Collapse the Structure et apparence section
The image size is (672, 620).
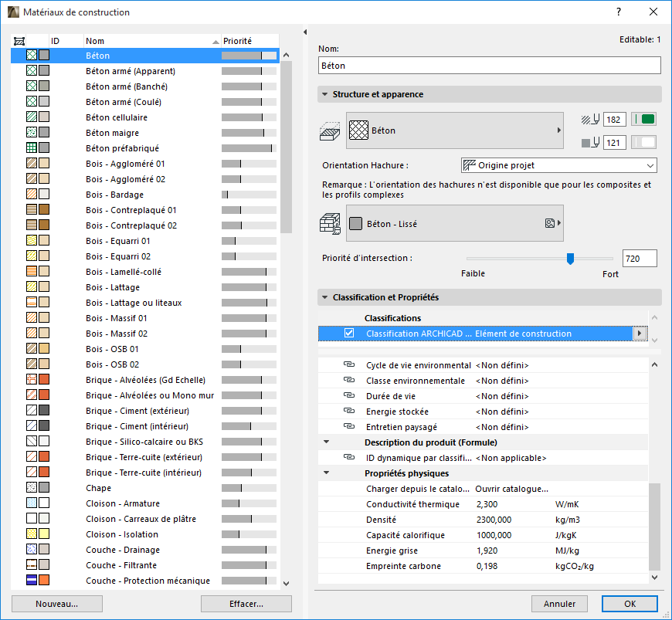(x=325, y=94)
